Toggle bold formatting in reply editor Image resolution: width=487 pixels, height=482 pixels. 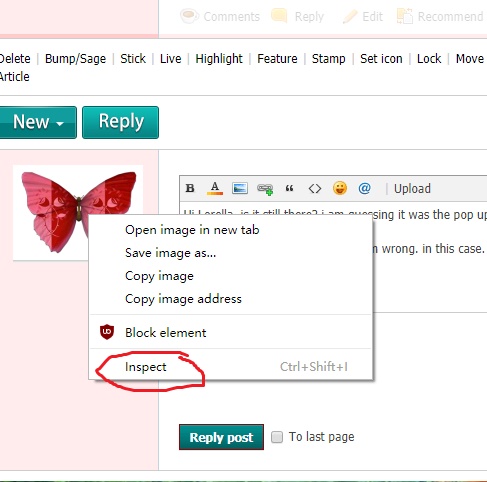pyautogui.click(x=190, y=188)
